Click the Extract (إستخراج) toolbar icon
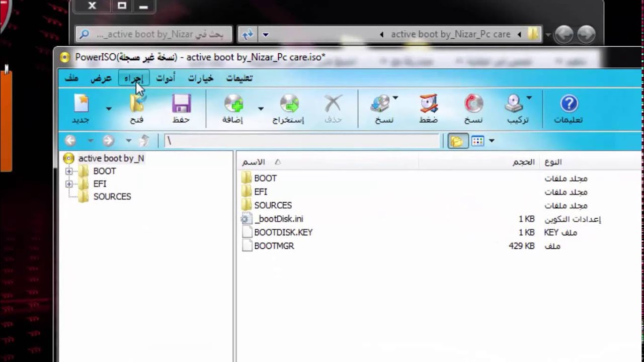Viewport: 644px width, 362px height. point(289,104)
